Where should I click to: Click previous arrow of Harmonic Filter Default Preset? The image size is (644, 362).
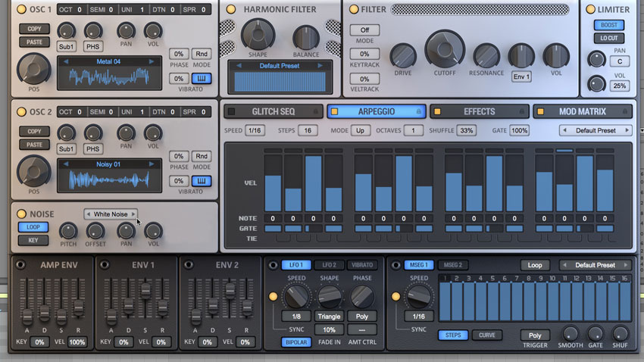click(x=239, y=66)
